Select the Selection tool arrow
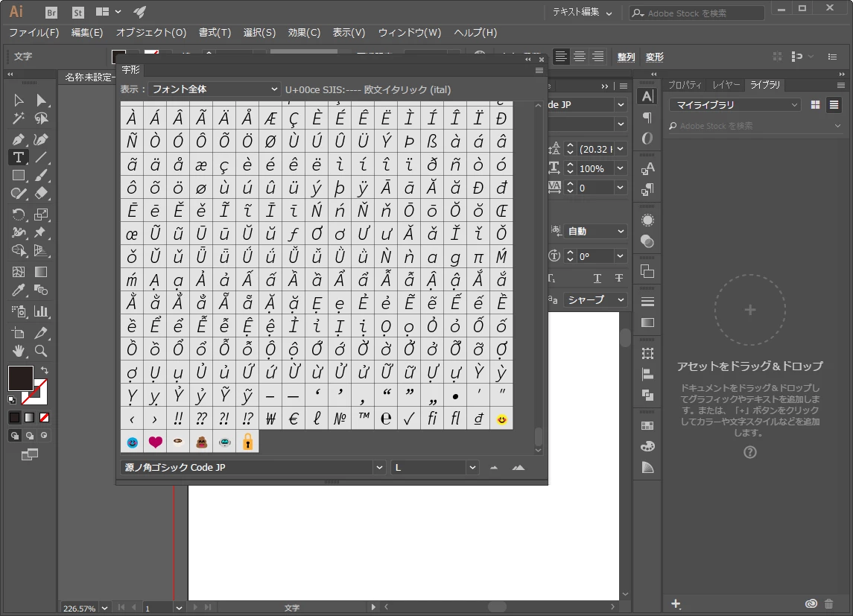 click(x=18, y=100)
